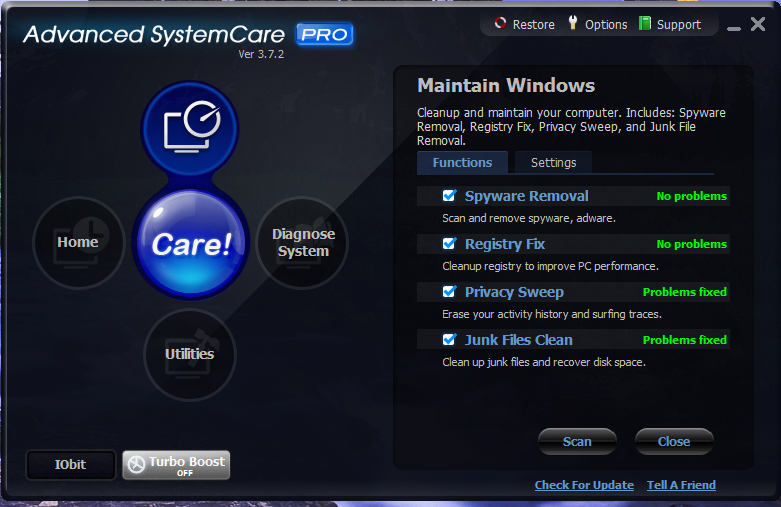This screenshot has width=781, height=507.
Task: Open Options with the wrench icon
Action: [597, 24]
